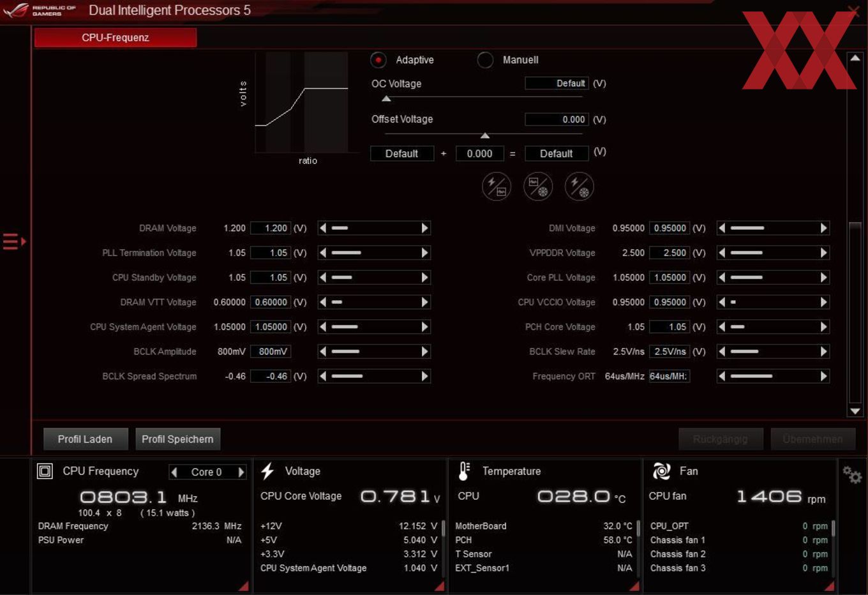This screenshot has height=595, width=868.
Task: Decrease PCH Core Voltage with left arrow
Action: pos(722,327)
